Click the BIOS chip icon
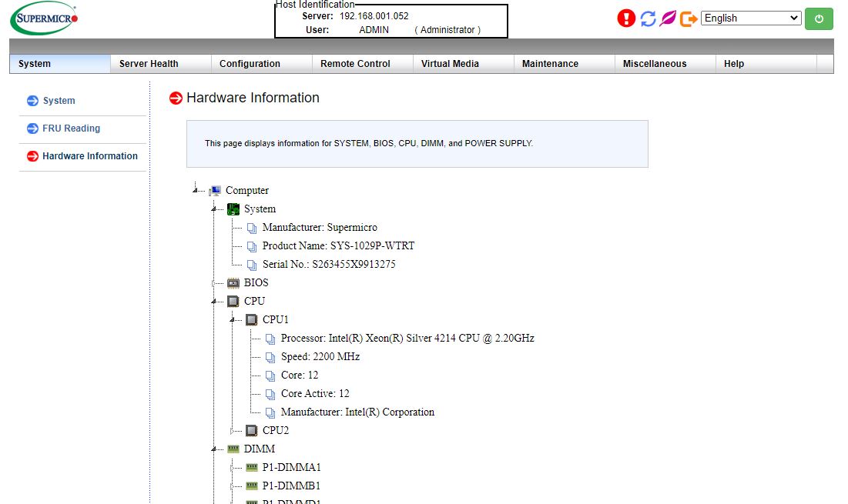 (233, 282)
